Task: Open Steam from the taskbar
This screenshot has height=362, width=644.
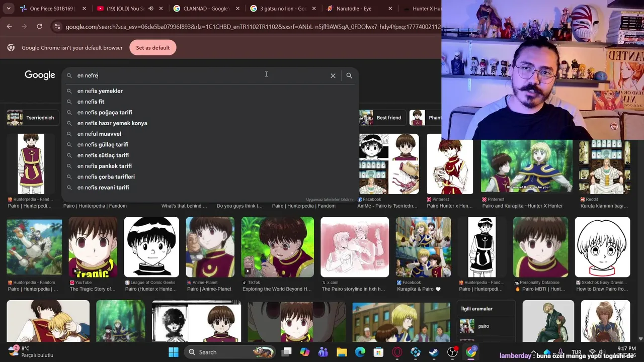Action: (x=434, y=352)
